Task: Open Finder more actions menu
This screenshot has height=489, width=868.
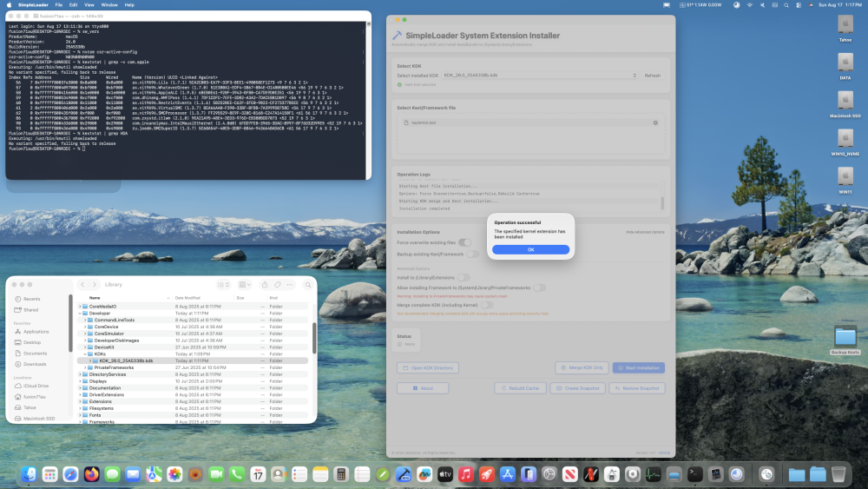Action: point(290,285)
